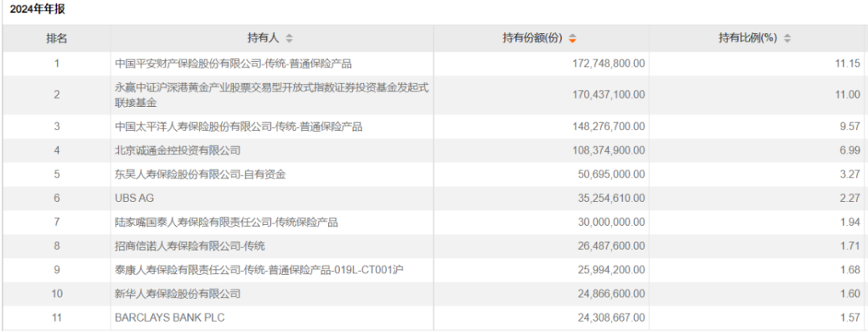The width and height of the screenshot is (868, 332).
Task: Click rank number 5 cell
Action: 56,175
